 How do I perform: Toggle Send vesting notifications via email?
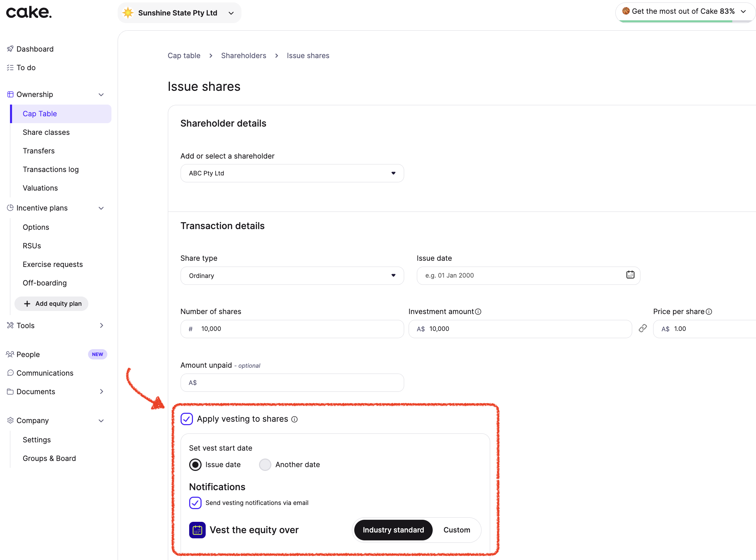(195, 503)
